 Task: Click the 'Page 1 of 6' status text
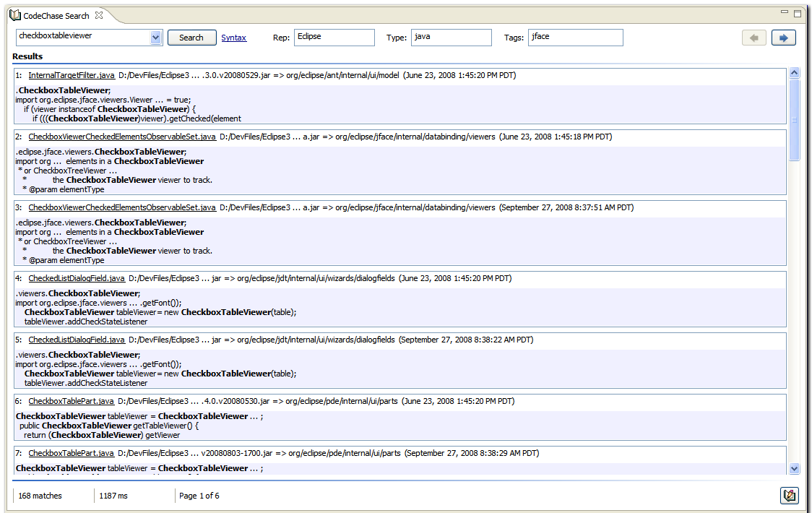[199, 496]
